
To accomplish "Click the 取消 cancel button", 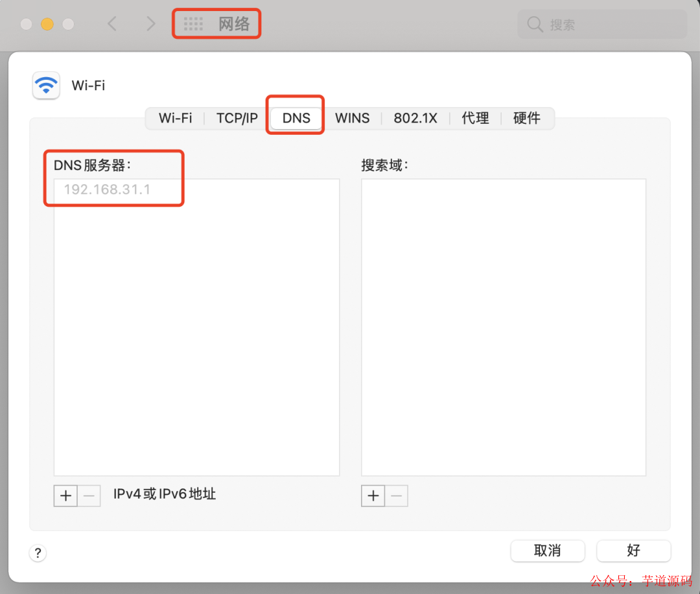I will point(548,551).
